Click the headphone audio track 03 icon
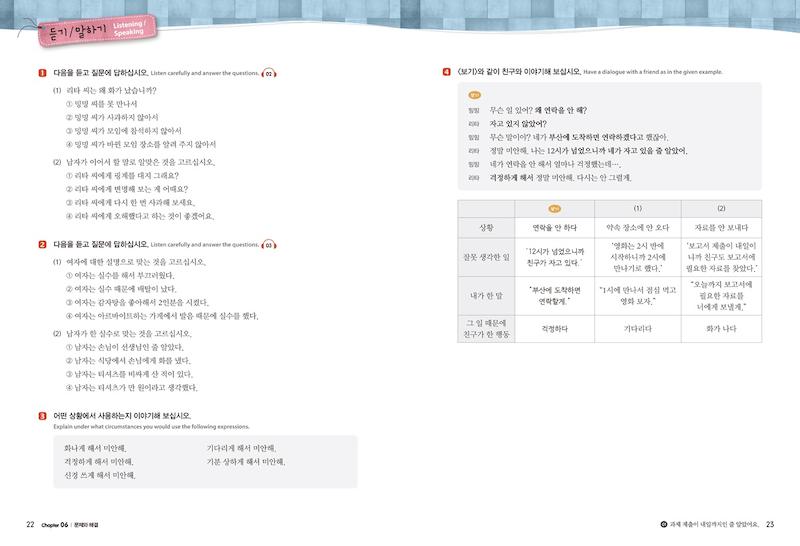Viewport: 800px width, 546px height. [269, 245]
